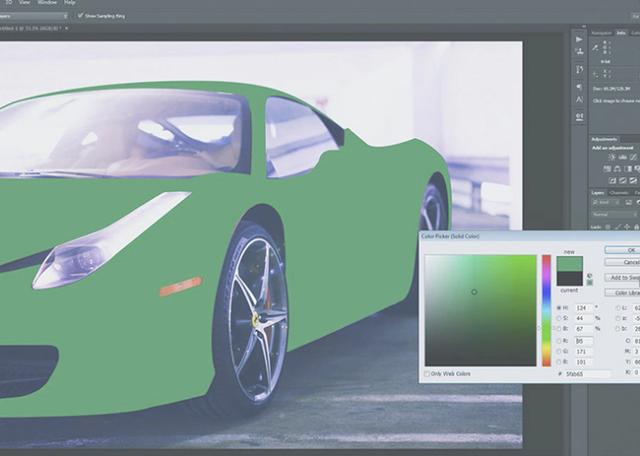Click Cancel in Color Picker
The image size is (640, 456).
[x=622, y=262]
